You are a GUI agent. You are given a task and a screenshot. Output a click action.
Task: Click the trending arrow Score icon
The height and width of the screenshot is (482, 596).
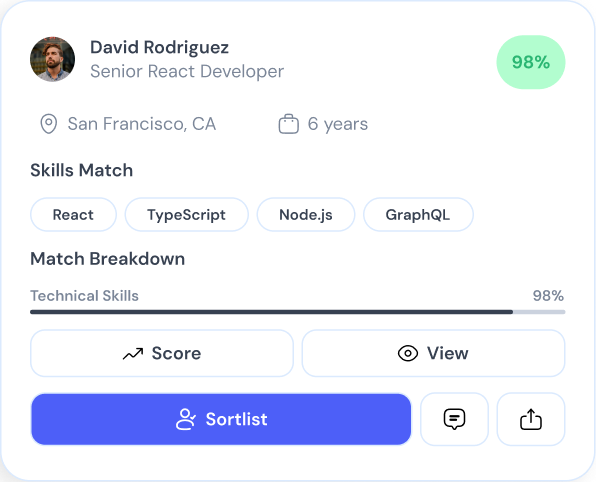133,354
